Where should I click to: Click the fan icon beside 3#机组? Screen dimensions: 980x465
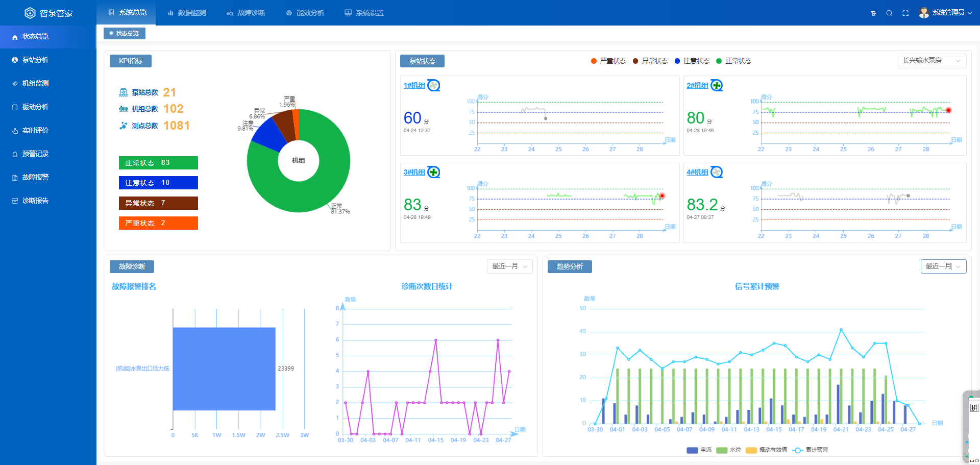[x=434, y=172]
